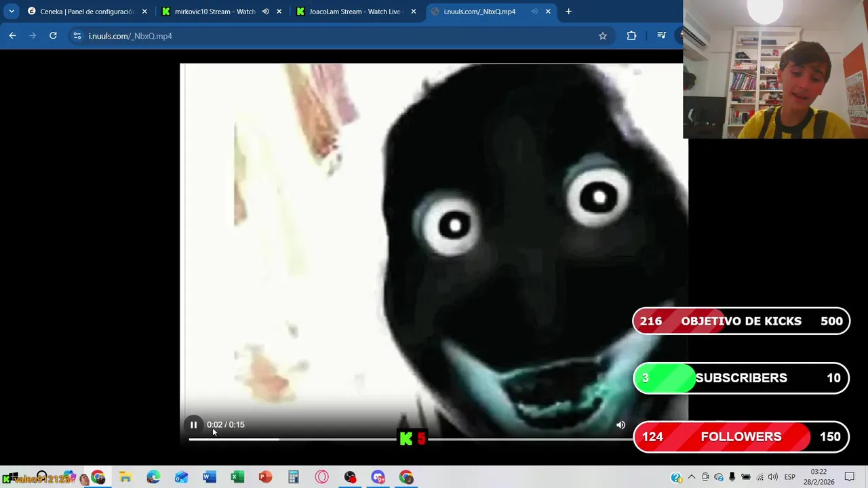Open a new browser tab
Viewport: 868px width, 488px height.
568,12
